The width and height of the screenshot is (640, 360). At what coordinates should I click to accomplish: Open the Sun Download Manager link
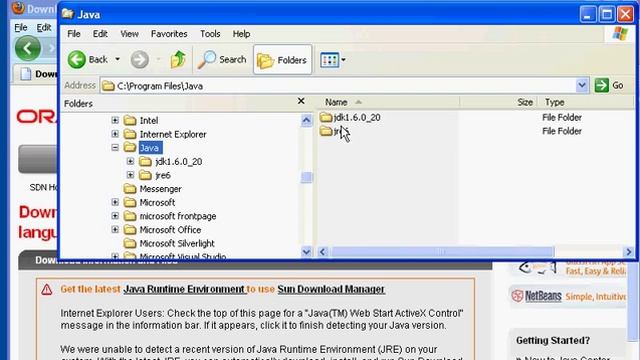[331, 289]
